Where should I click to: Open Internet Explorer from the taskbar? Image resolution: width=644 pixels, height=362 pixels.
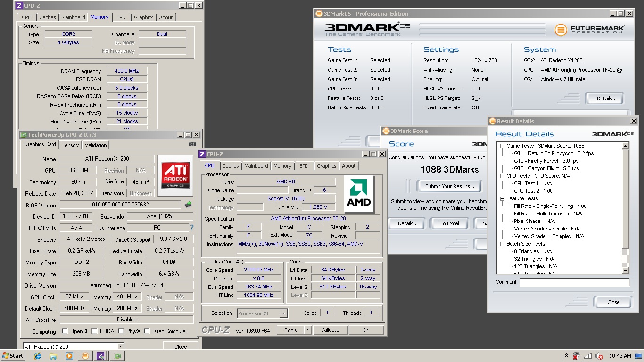38,356
